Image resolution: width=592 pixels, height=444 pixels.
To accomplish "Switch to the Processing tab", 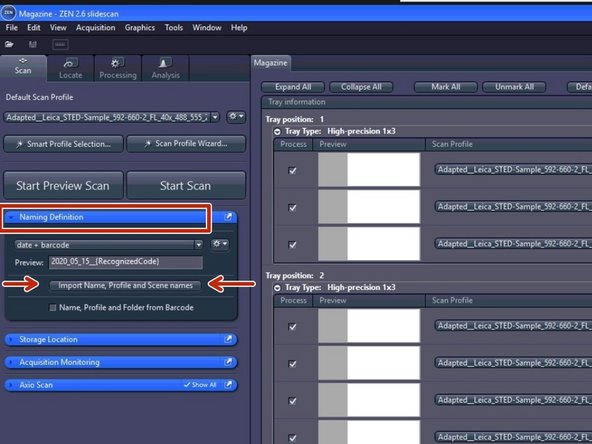I will coord(118,68).
